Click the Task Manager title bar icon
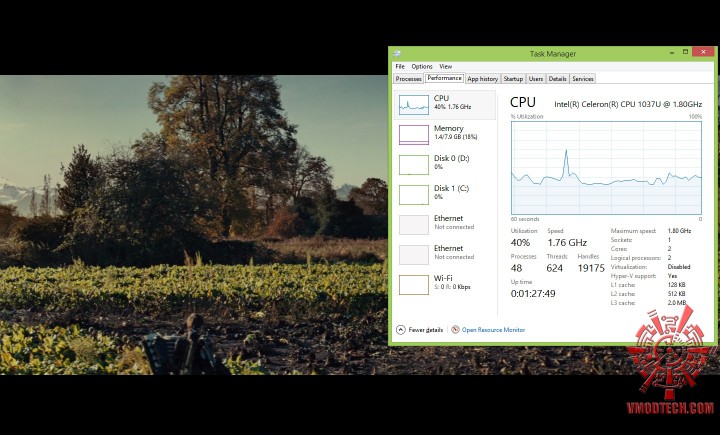The width and height of the screenshot is (720, 435). click(x=397, y=54)
